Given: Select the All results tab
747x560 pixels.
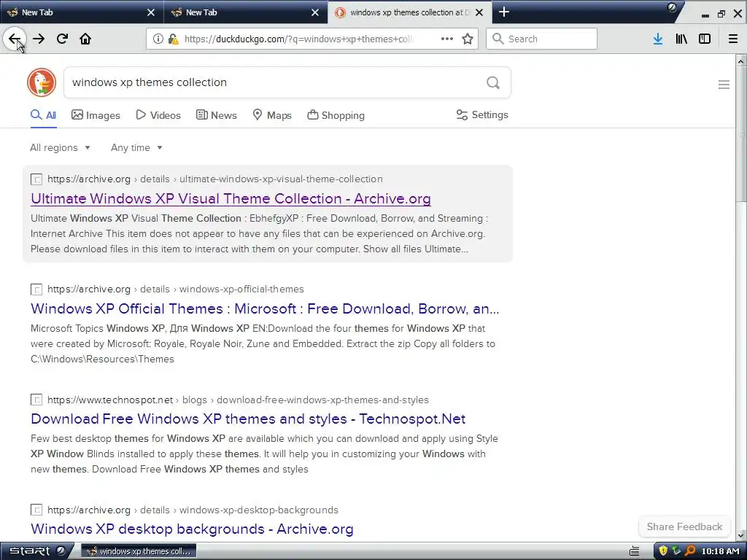Looking at the screenshot, I should 43,115.
